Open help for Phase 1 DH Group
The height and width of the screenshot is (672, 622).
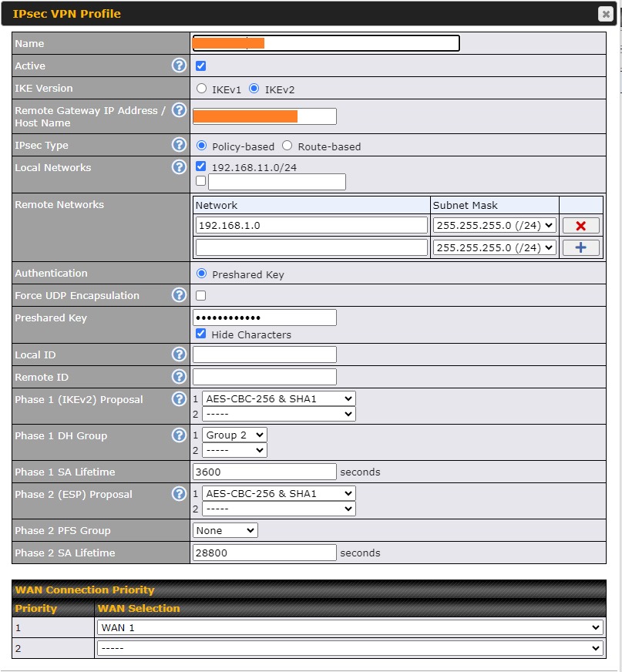point(179,435)
